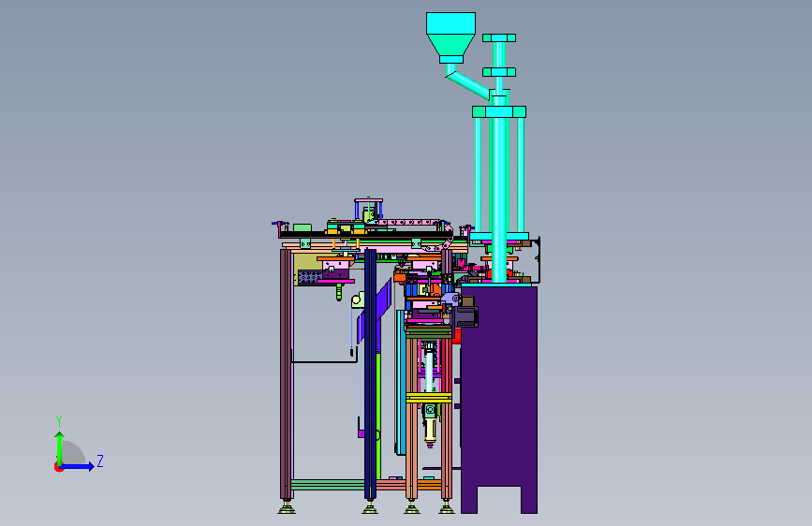
Task: Select the yellow horizontal bracket on the frame
Action: pos(429,398)
